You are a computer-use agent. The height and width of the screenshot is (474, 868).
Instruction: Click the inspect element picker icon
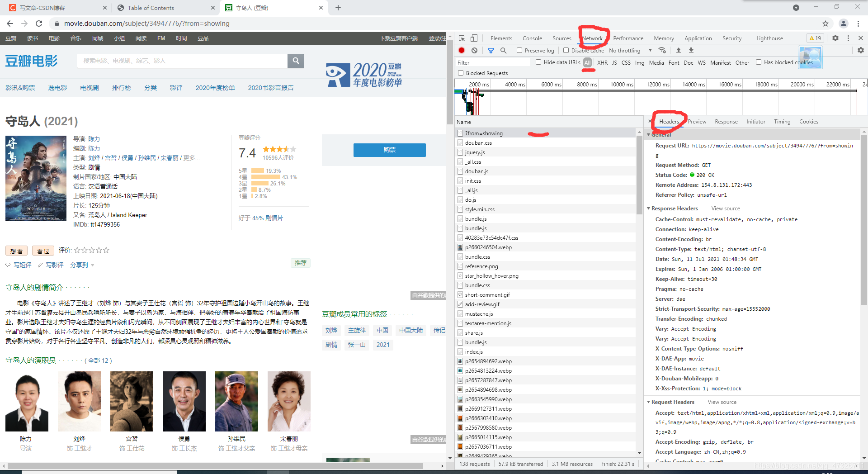pos(462,38)
